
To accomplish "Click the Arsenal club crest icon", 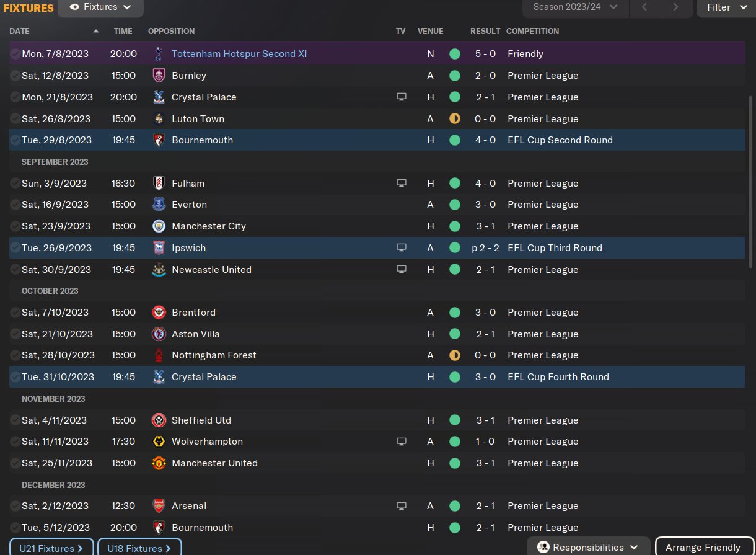I will [159, 506].
